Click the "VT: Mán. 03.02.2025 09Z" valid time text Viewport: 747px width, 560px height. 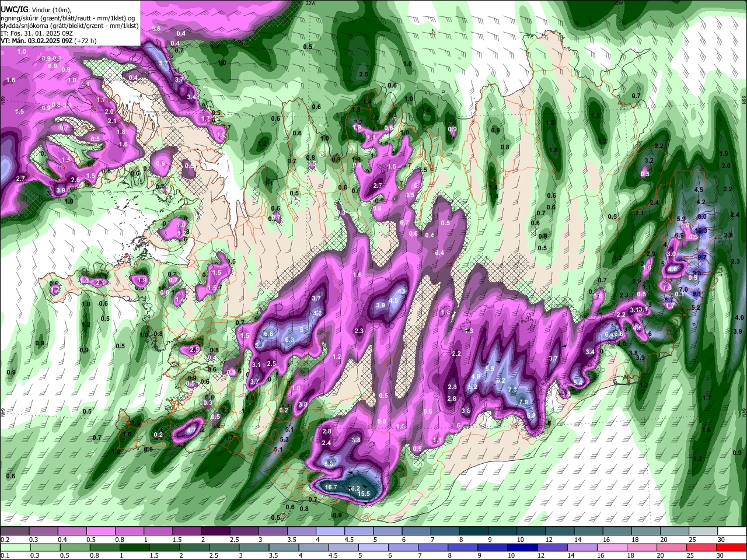pos(36,41)
